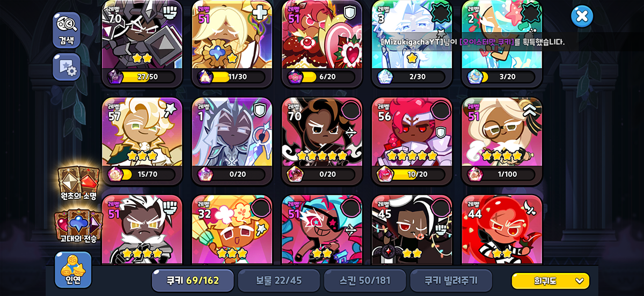
Task: Open the 고대의 전승 gems icon
Action: [78, 226]
